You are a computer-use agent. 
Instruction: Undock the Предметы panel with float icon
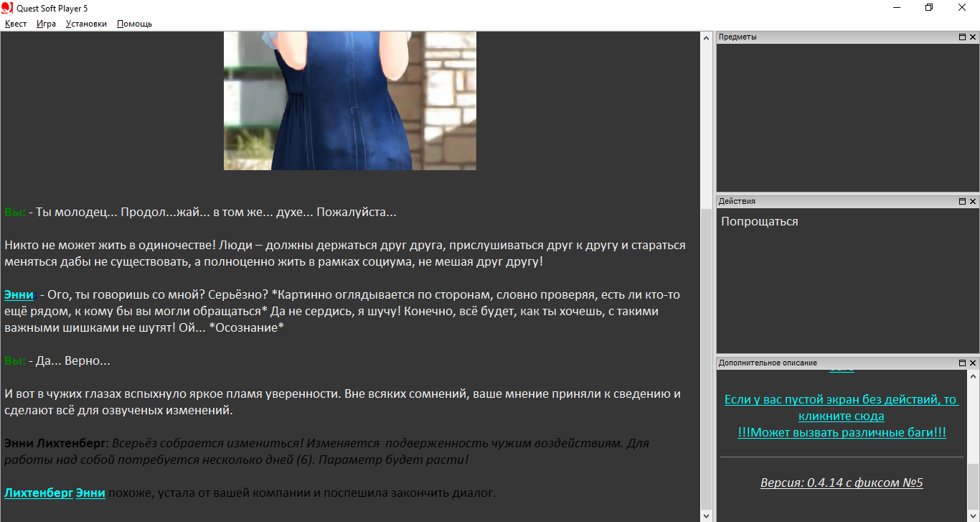(x=962, y=37)
